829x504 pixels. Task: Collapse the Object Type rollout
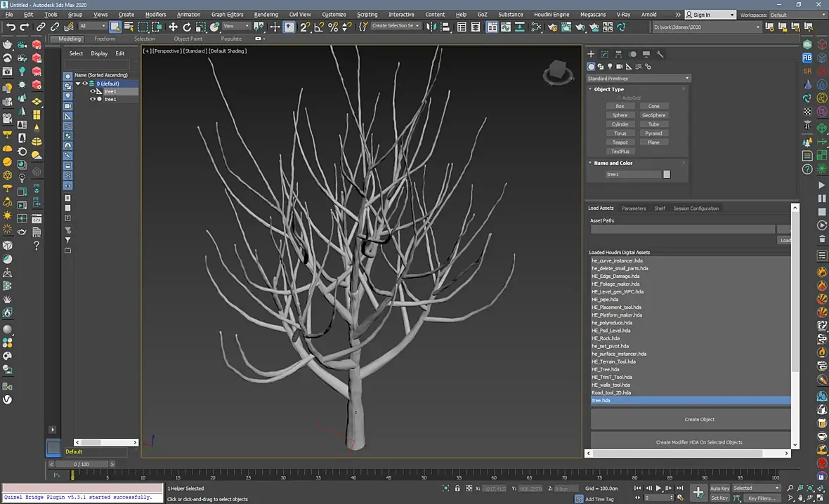point(608,89)
